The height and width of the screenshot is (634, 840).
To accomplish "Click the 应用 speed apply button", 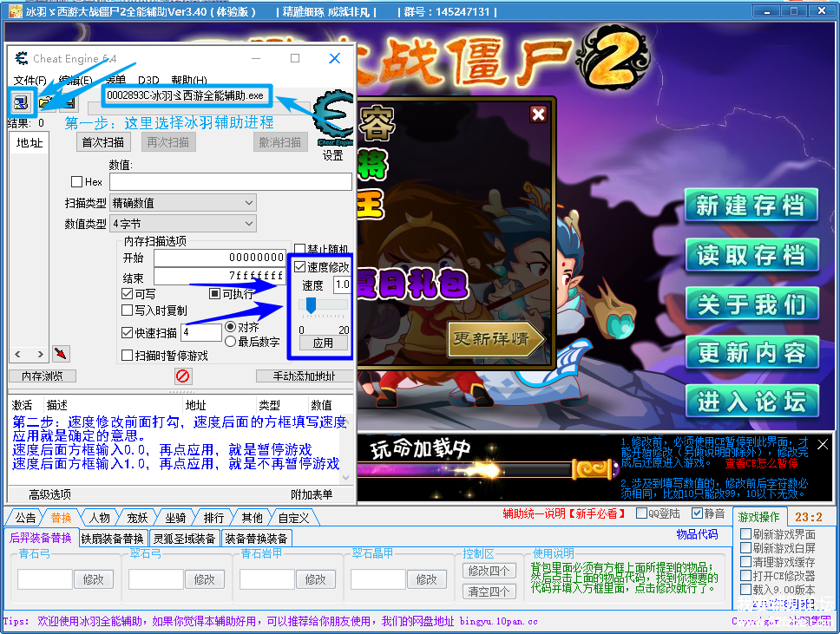I will [323, 343].
